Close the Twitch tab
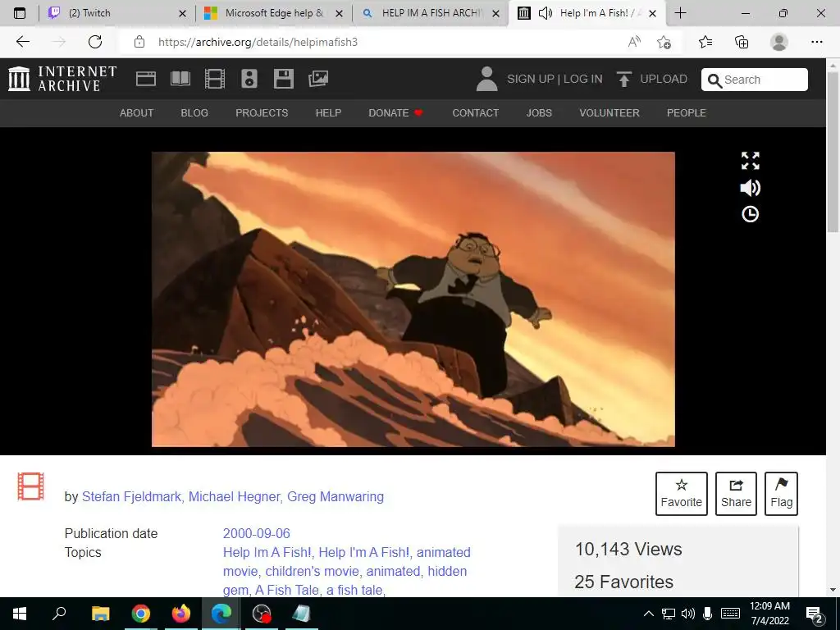The image size is (840, 630). click(182, 13)
